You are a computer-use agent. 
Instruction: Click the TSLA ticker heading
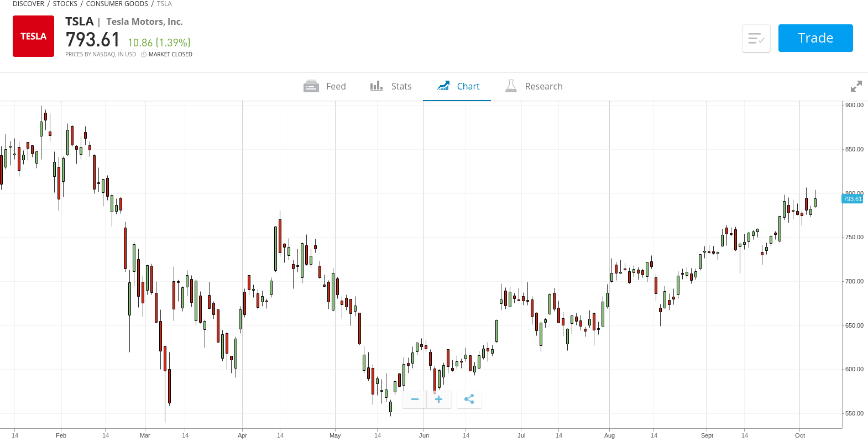point(80,22)
